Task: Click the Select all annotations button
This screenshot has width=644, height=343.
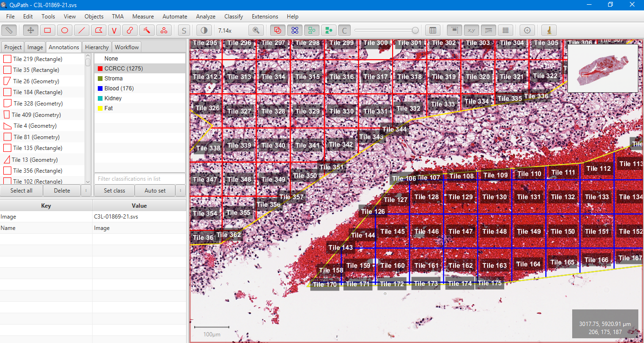Action: point(21,190)
